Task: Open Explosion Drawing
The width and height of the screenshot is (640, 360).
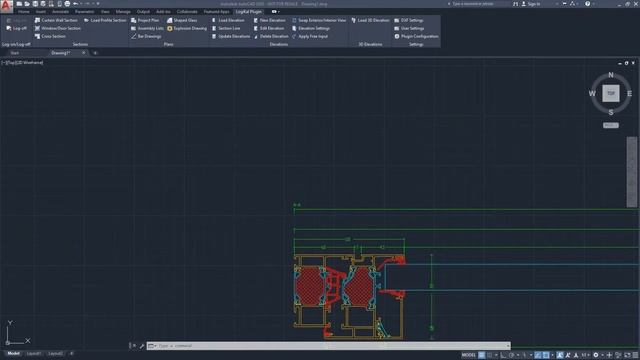Action: coord(187,28)
